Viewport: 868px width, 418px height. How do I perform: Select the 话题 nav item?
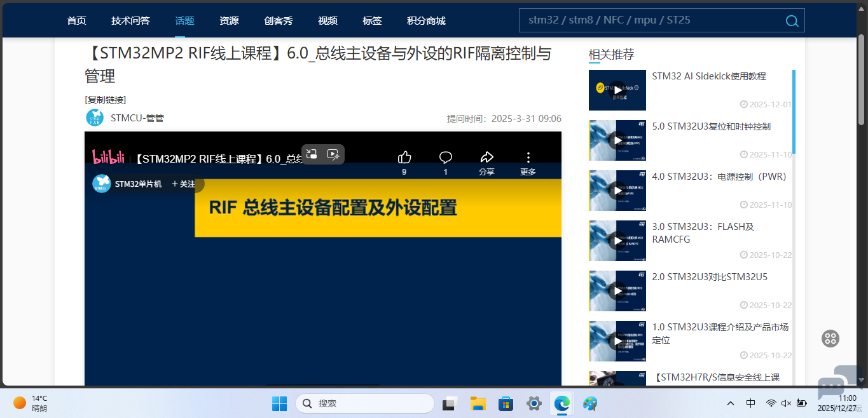point(184,21)
